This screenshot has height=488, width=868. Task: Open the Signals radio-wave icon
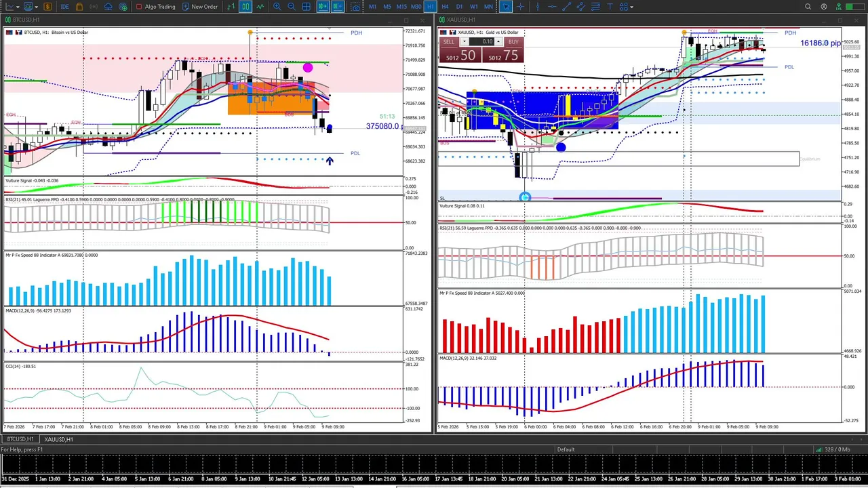94,7
